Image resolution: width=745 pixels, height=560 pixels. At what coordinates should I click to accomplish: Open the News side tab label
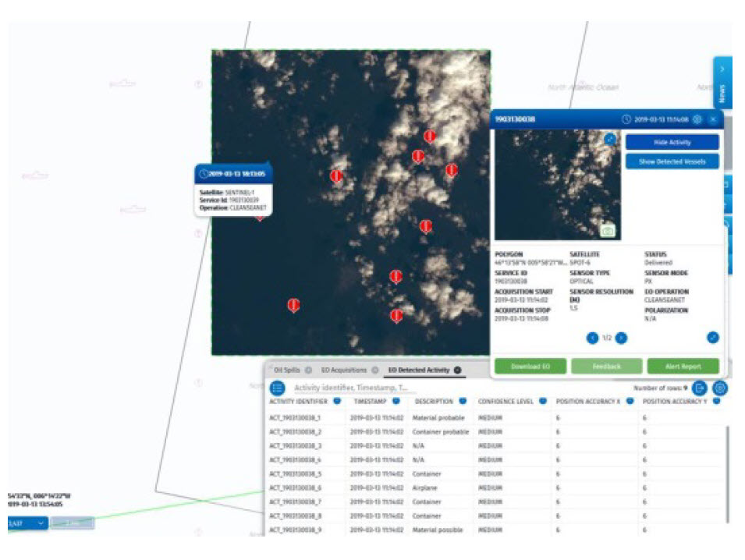[x=722, y=94]
